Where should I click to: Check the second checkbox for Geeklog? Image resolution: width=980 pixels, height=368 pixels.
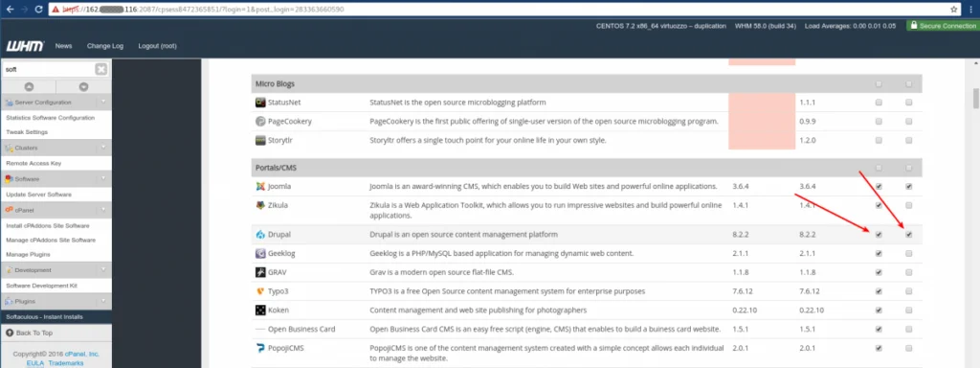909,253
